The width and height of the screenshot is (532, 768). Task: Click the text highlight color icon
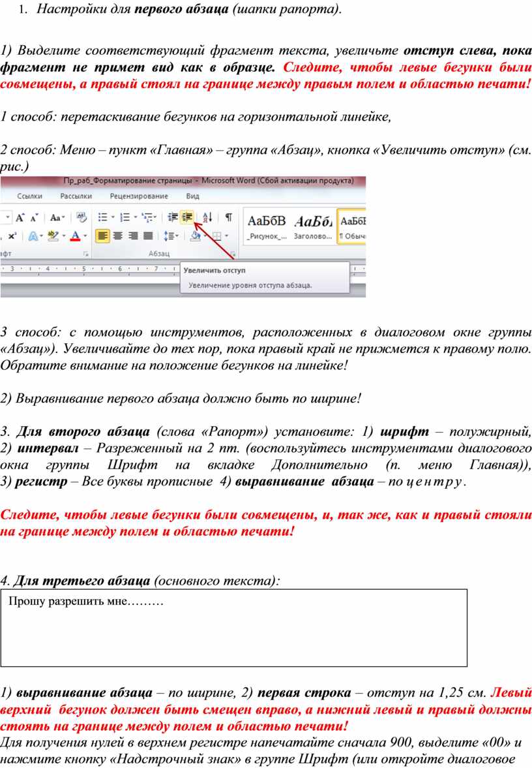pos(53,236)
